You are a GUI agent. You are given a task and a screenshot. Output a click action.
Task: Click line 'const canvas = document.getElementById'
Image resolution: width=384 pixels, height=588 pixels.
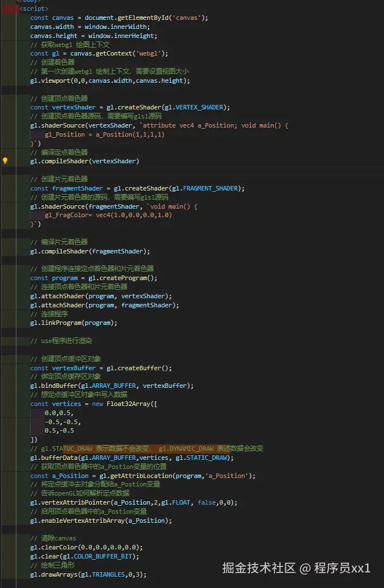119,18
